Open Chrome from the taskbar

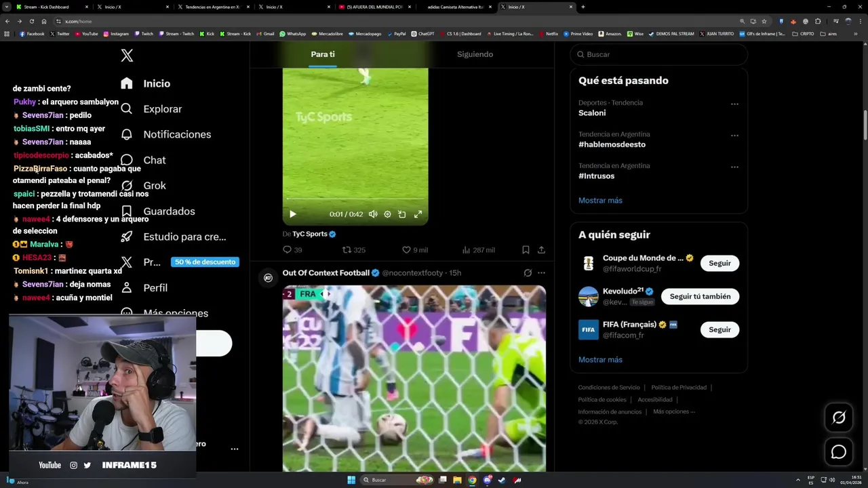pyautogui.click(x=473, y=480)
